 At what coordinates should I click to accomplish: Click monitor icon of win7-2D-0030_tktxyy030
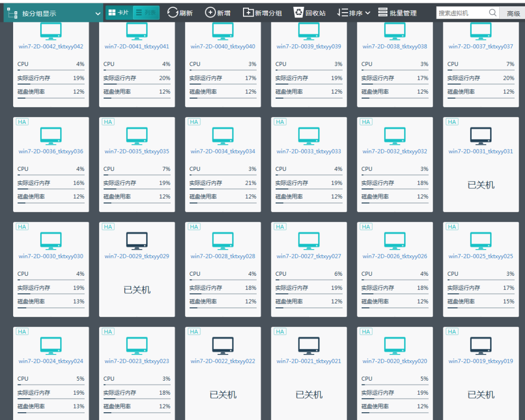(x=51, y=241)
